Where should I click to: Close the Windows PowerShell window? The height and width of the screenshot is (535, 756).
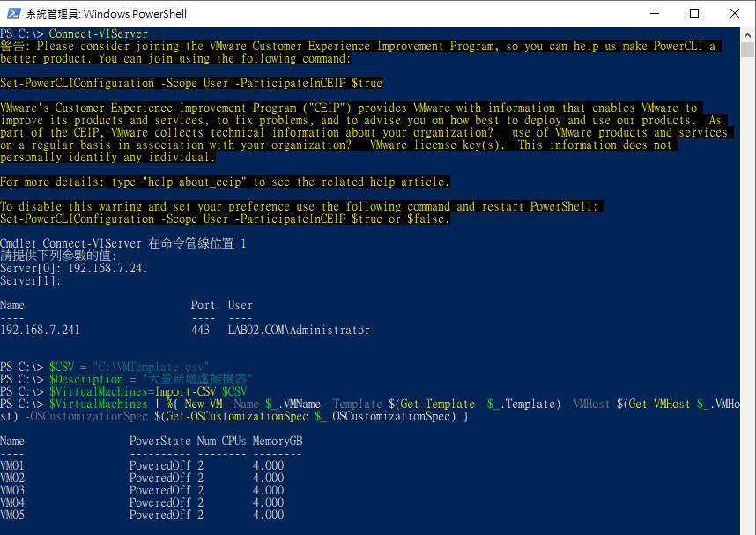[734, 13]
